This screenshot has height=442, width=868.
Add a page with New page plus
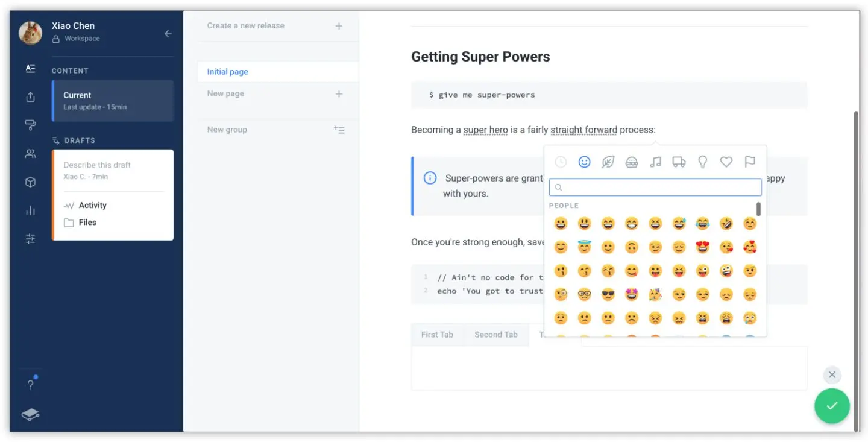point(339,94)
